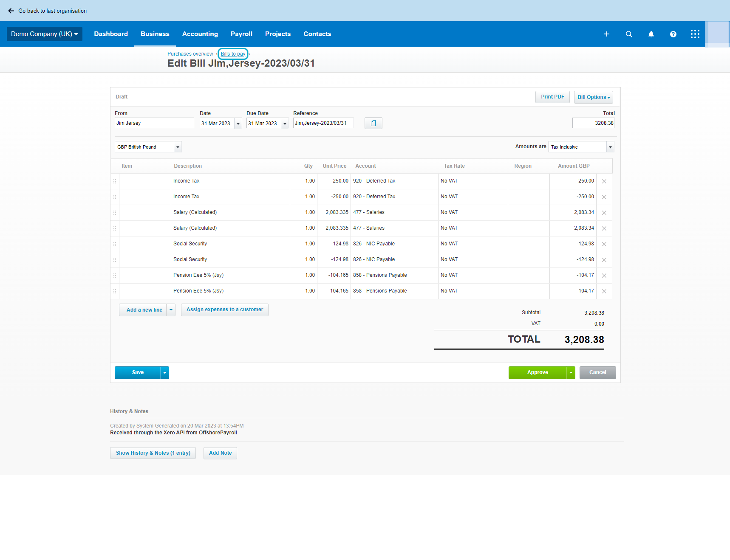
Task: Remove the second Salary (Calculated) line
Action: click(x=604, y=228)
